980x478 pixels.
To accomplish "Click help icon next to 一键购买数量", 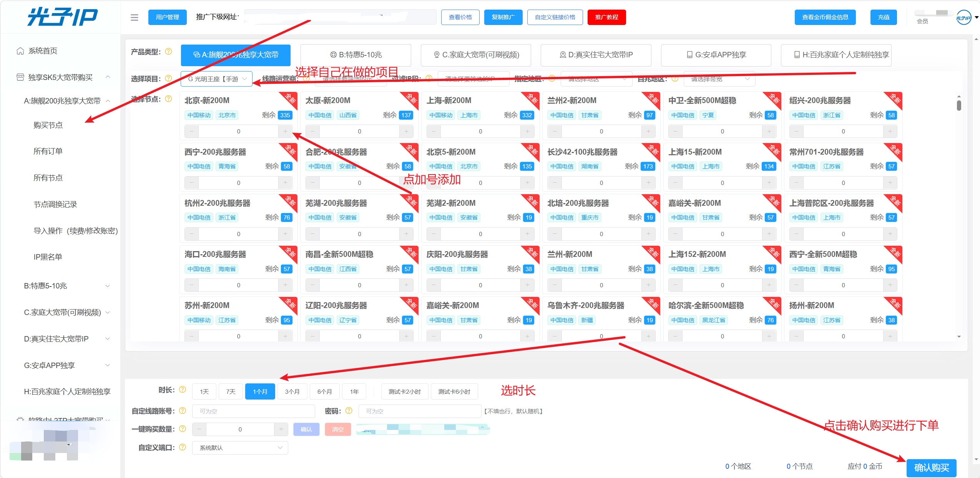I will pos(183,429).
